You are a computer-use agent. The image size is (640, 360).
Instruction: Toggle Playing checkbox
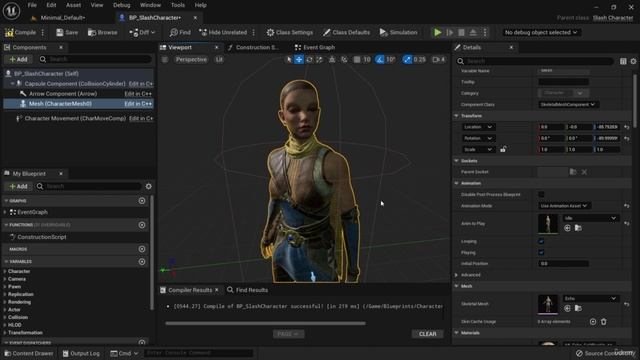pos(541,253)
